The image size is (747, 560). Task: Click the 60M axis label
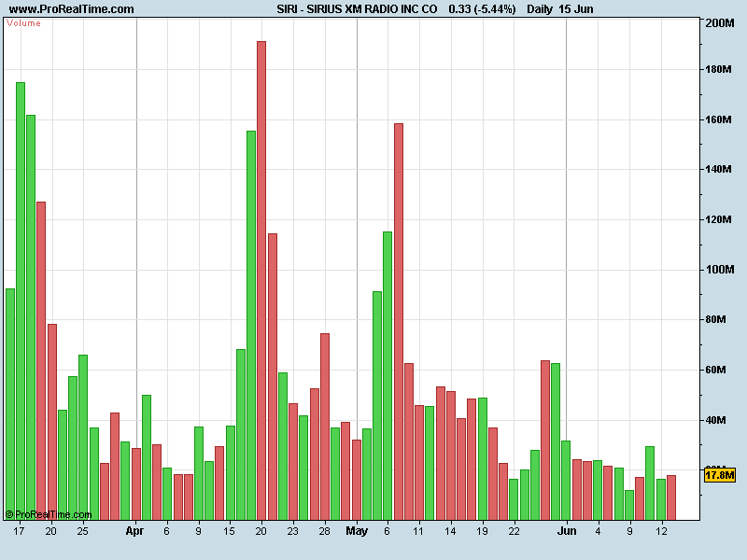tap(715, 370)
